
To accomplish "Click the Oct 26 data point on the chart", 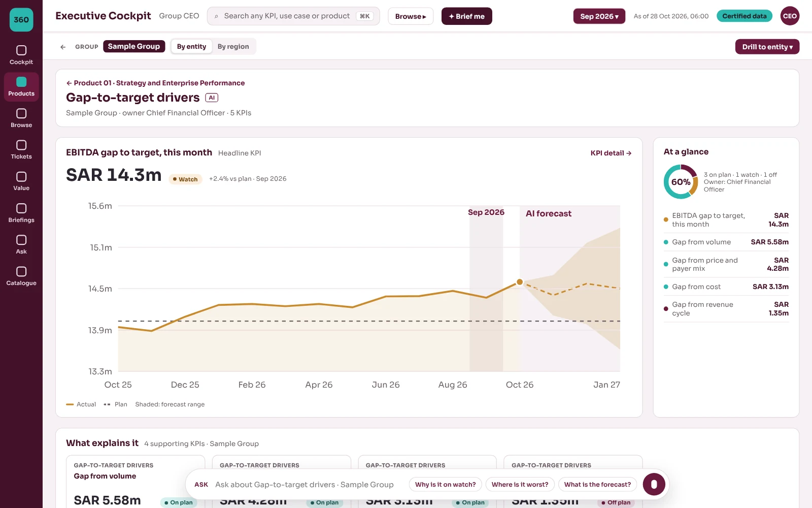I will 520,282.
